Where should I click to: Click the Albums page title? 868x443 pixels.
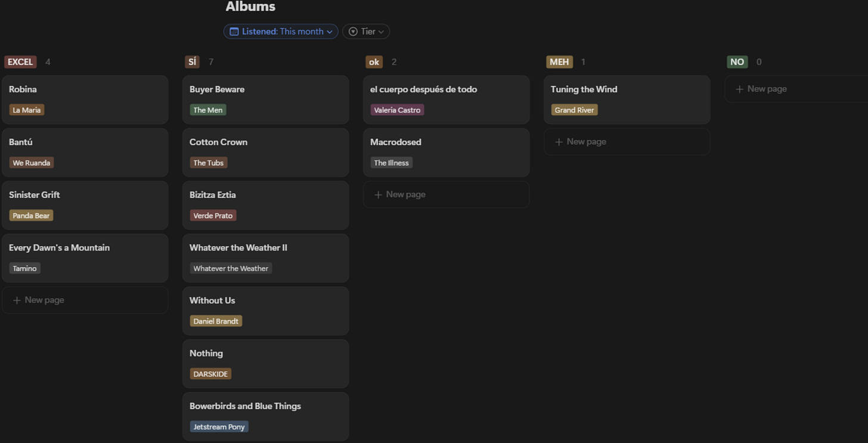[250, 7]
